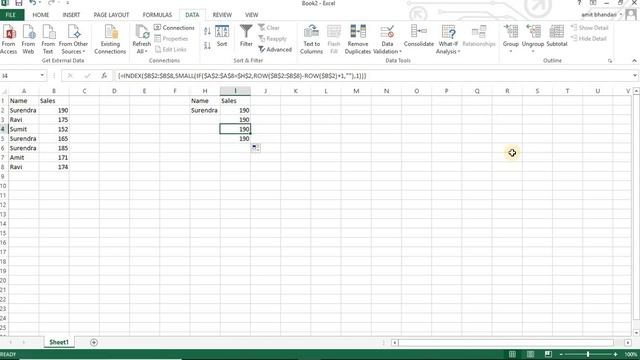640x360 pixels.
Task: Switch to Page Layout view in status bar
Action: click(x=530, y=354)
